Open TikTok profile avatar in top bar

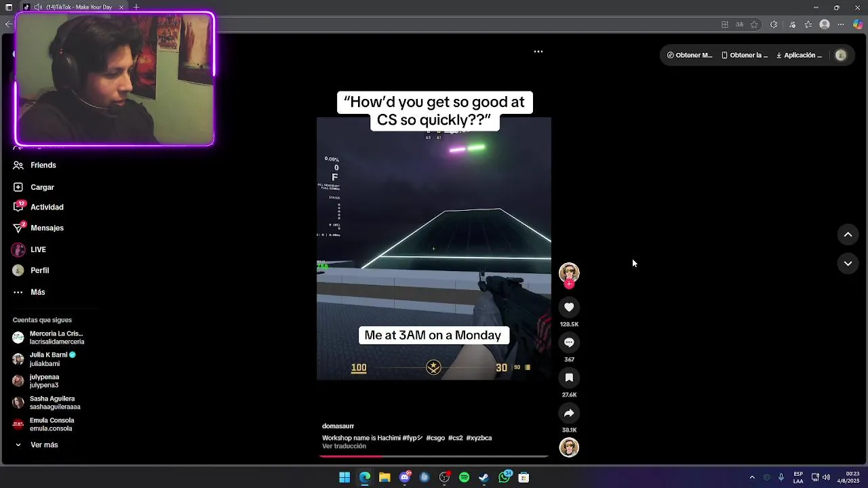tap(841, 56)
